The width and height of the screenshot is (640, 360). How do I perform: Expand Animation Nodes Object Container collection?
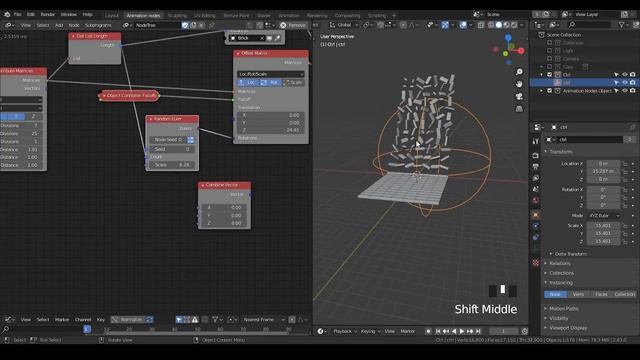(x=542, y=91)
